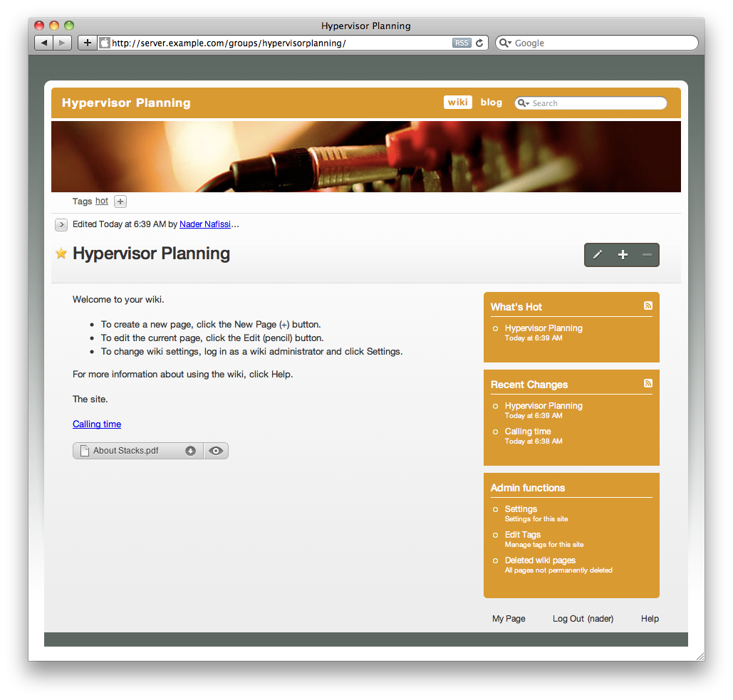
Task: Click 'Settings for this site' description
Action: pyautogui.click(x=536, y=518)
